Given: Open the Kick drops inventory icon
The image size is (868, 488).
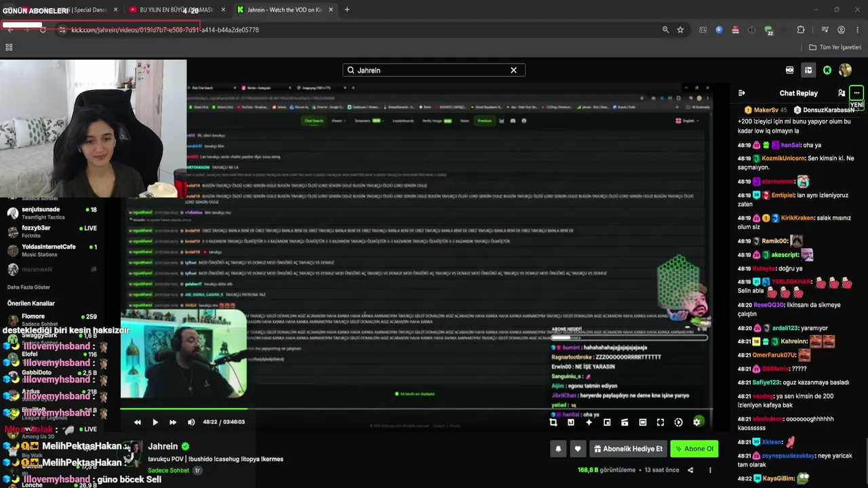Looking at the screenshot, I should [808, 70].
